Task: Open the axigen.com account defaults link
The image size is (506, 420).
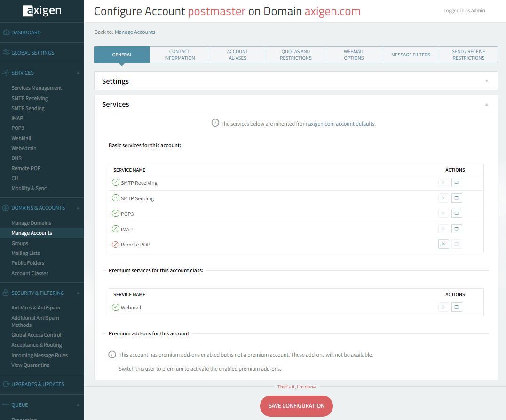Action: (x=341, y=124)
